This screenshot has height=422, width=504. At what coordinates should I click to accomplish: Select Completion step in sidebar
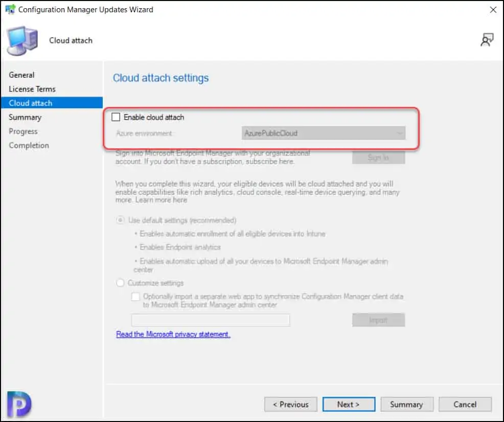click(x=29, y=145)
